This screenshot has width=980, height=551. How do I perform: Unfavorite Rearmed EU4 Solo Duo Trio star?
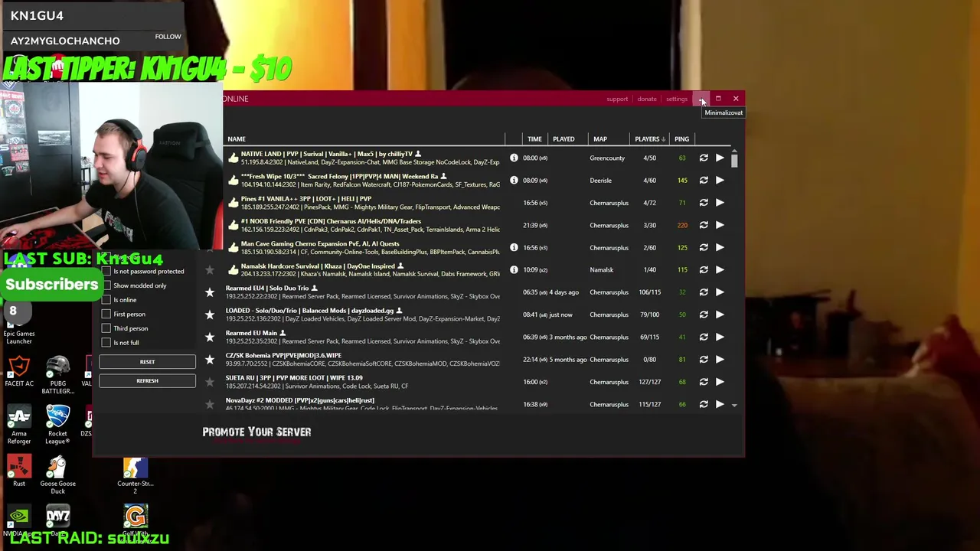point(210,292)
